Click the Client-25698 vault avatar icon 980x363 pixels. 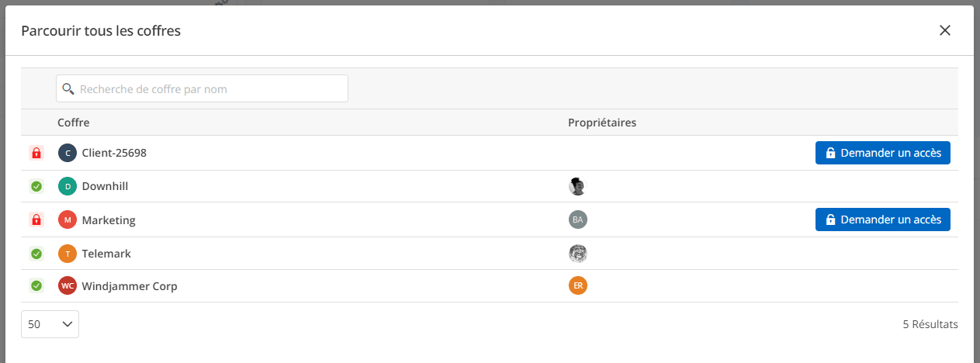[68, 153]
